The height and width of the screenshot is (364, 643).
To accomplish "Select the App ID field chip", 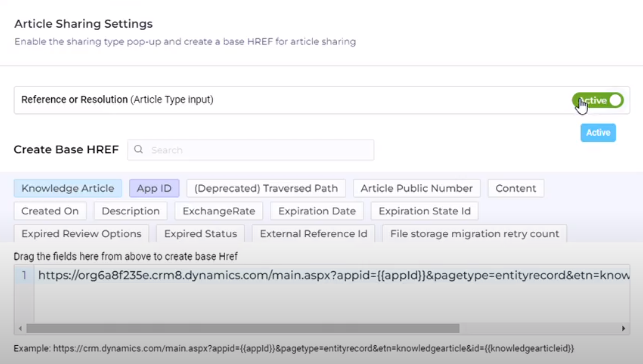I will pyautogui.click(x=154, y=188).
